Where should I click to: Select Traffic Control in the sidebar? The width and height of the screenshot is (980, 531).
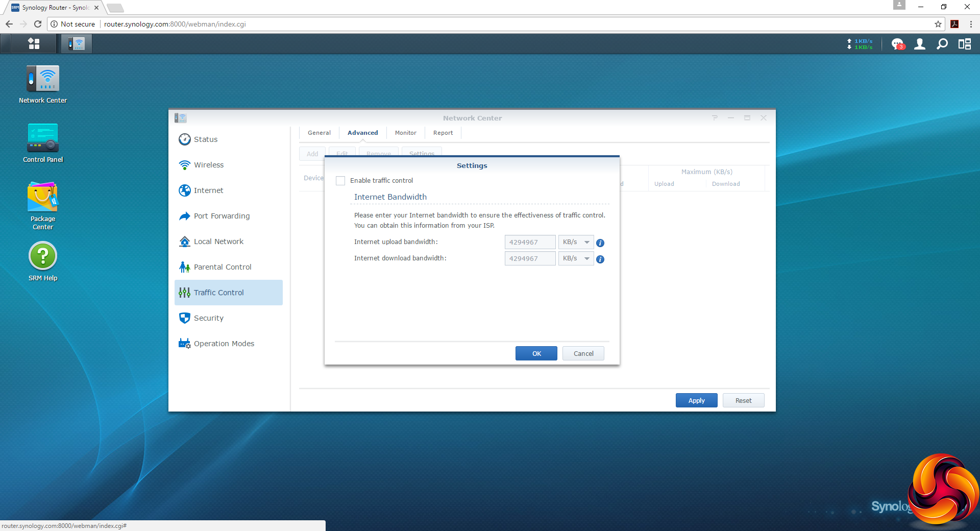229,293
